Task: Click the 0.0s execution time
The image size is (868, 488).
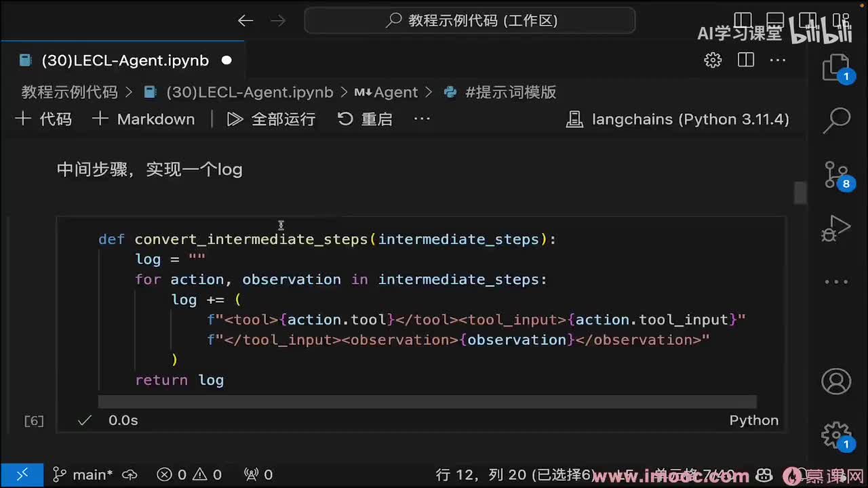Action: pos(123,421)
